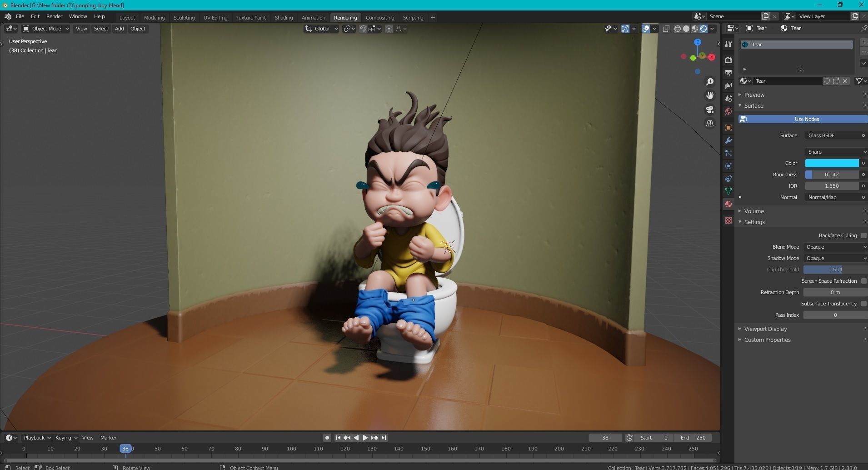
Task: Click the viewport pan hand icon
Action: [x=709, y=95]
